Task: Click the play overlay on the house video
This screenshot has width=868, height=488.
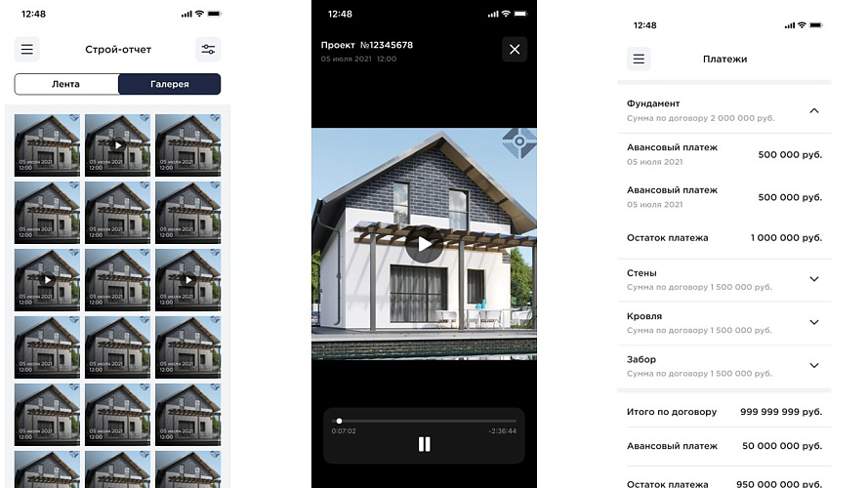Action: (424, 244)
